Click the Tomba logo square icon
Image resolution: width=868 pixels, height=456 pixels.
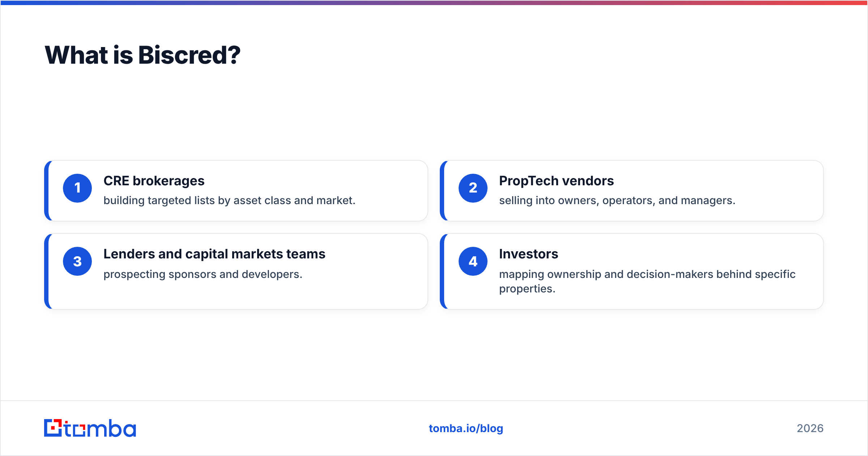pos(53,428)
